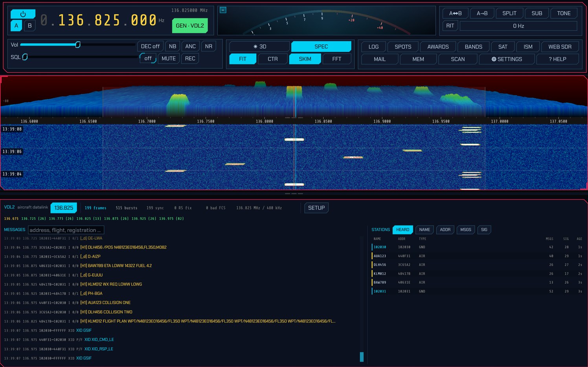
Task: Copy VFO A to B
Action: [482, 13]
